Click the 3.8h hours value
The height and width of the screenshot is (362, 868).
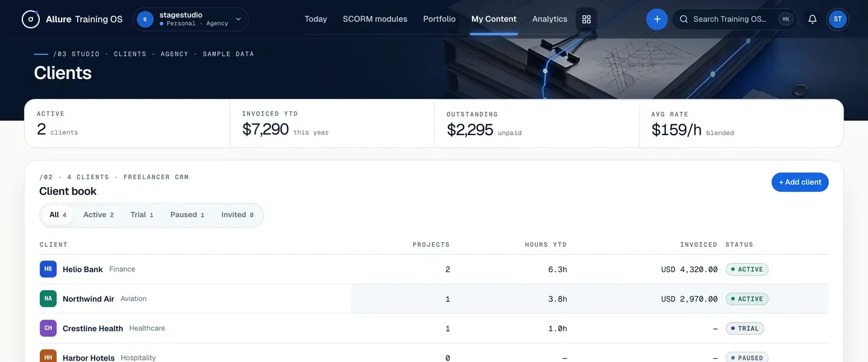(558, 299)
